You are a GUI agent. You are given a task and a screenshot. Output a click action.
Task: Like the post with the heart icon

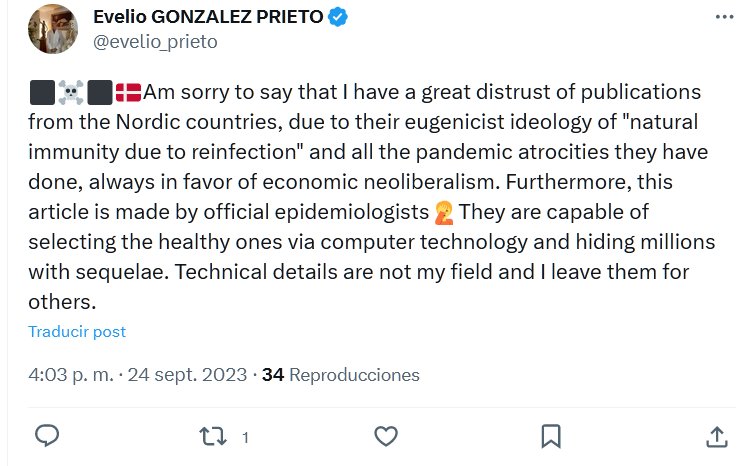pyautogui.click(x=386, y=436)
